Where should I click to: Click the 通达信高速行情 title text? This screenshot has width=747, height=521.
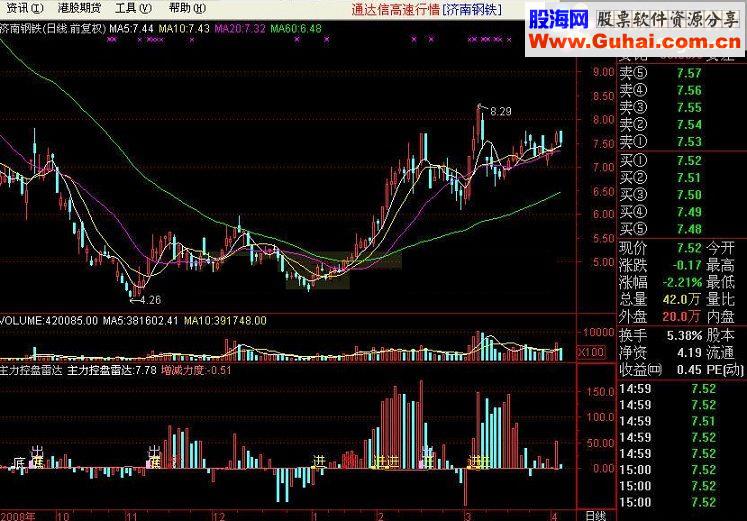395,9
